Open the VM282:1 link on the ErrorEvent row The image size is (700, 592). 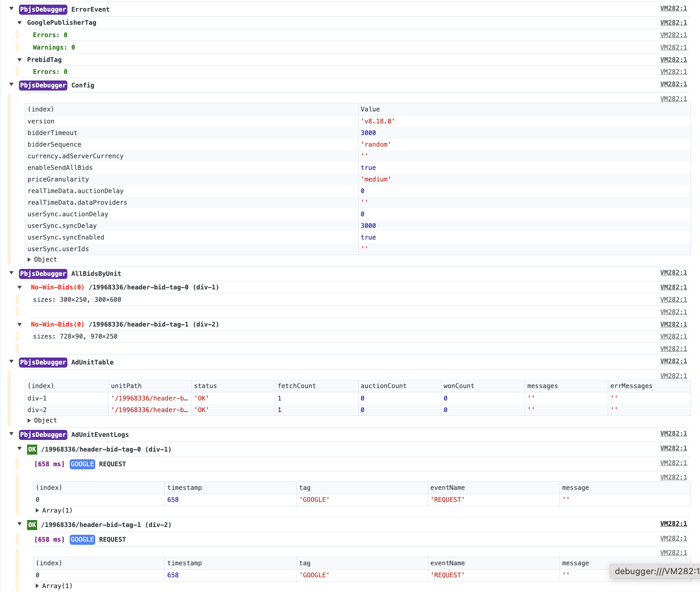click(674, 8)
